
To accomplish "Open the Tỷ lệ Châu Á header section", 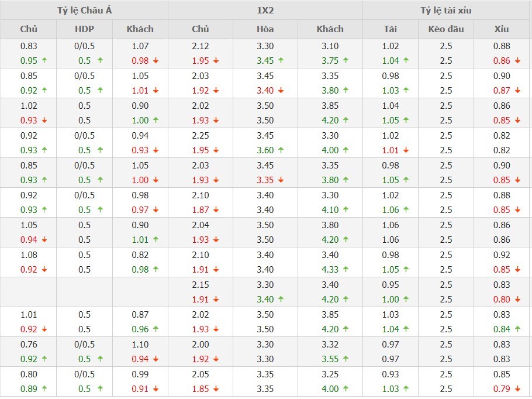I will [84, 11].
